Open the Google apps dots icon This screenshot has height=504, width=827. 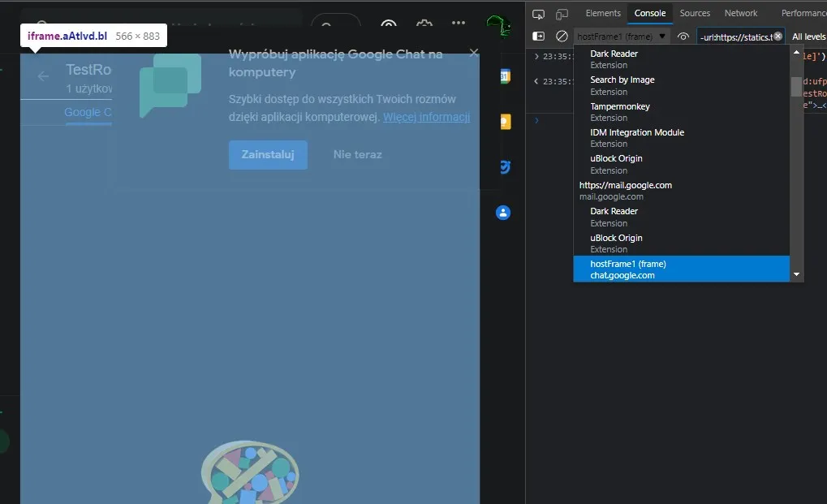click(x=459, y=23)
